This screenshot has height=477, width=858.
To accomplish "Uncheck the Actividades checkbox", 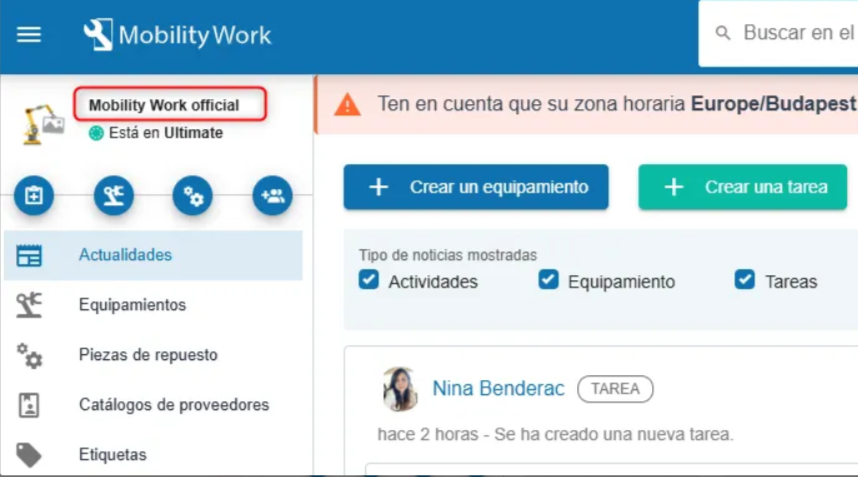I will coord(369,280).
